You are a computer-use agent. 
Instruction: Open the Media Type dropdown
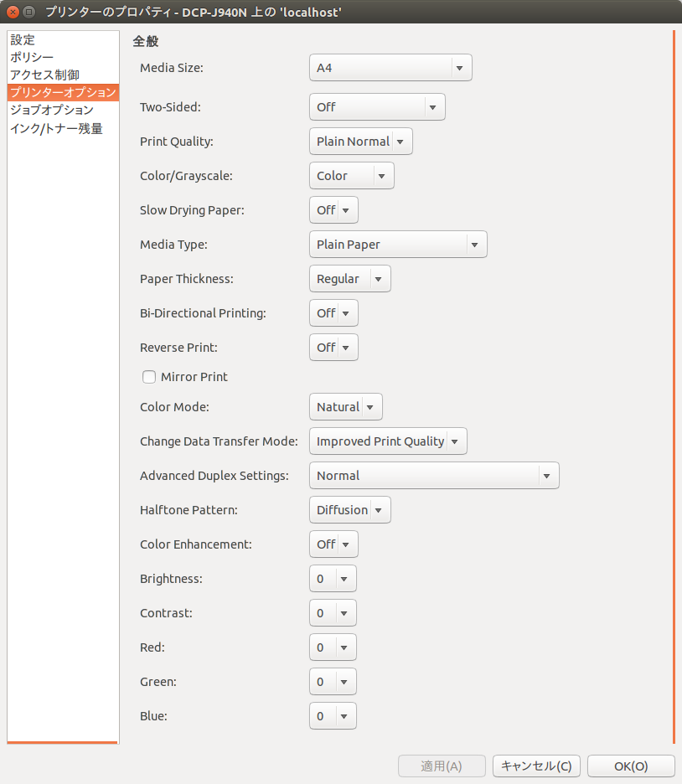coord(398,245)
